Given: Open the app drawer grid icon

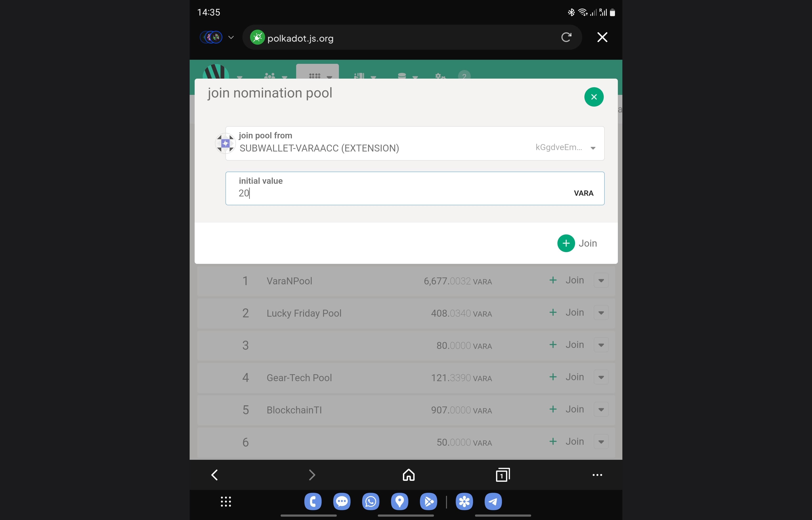Looking at the screenshot, I should click(x=226, y=501).
